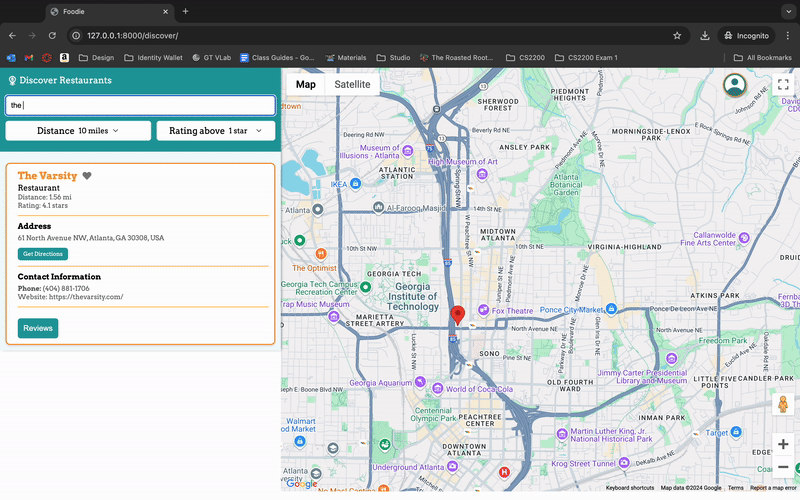Open the GT VLab bookmark
The width and height of the screenshot is (800, 500).
pyautogui.click(x=211, y=58)
